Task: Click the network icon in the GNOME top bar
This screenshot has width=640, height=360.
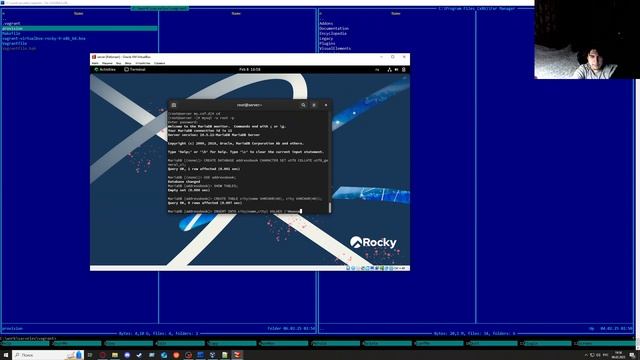Action: pos(389,70)
